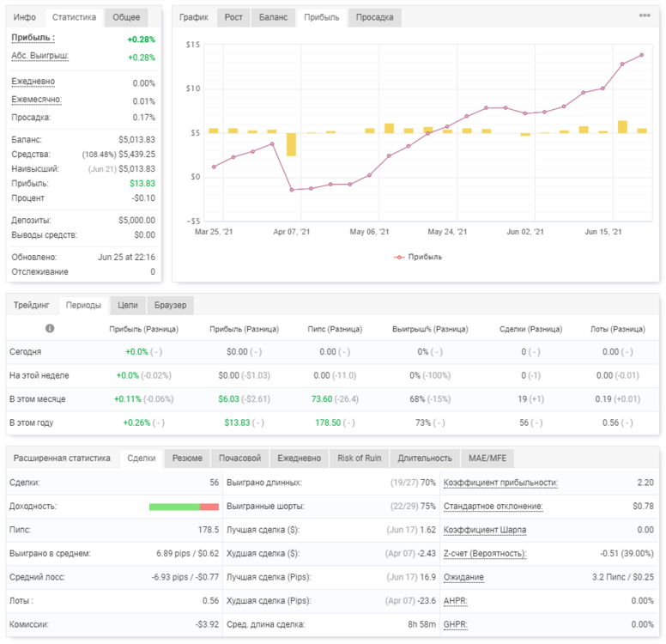
Task: Click the Стандартное отклонение link
Action: [493, 507]
